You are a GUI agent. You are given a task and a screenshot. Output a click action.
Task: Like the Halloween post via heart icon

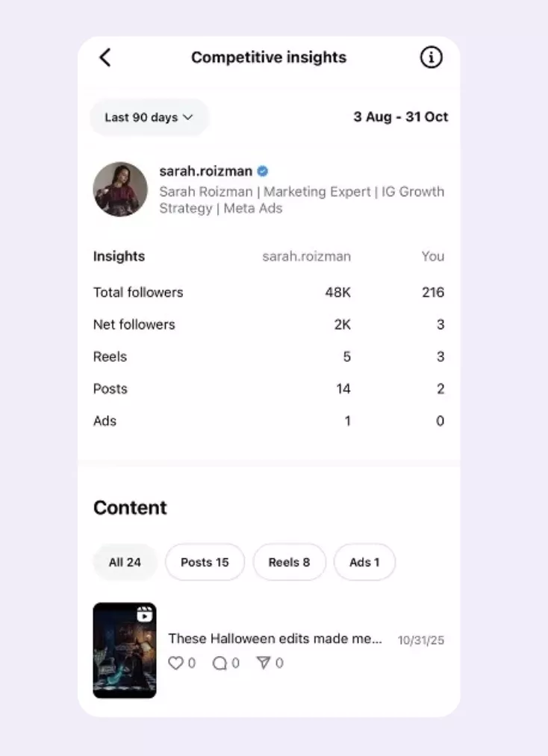click(x=176, y=663)
